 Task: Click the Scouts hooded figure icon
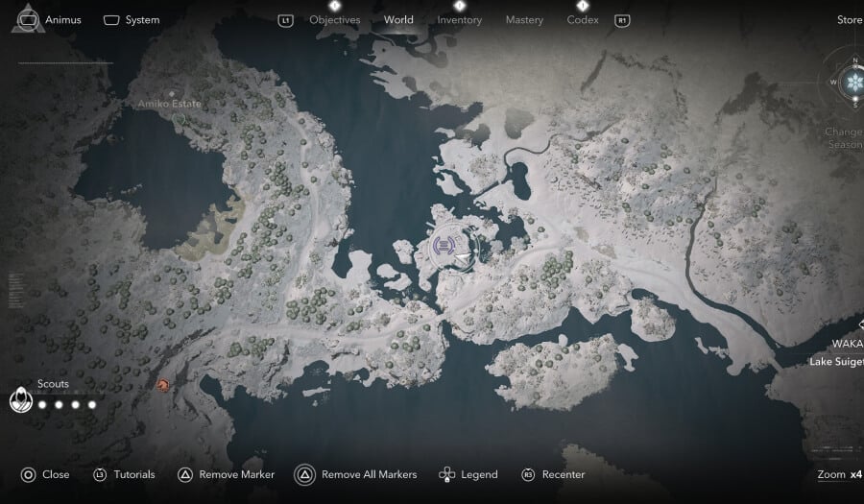click(x=21, y=399)
